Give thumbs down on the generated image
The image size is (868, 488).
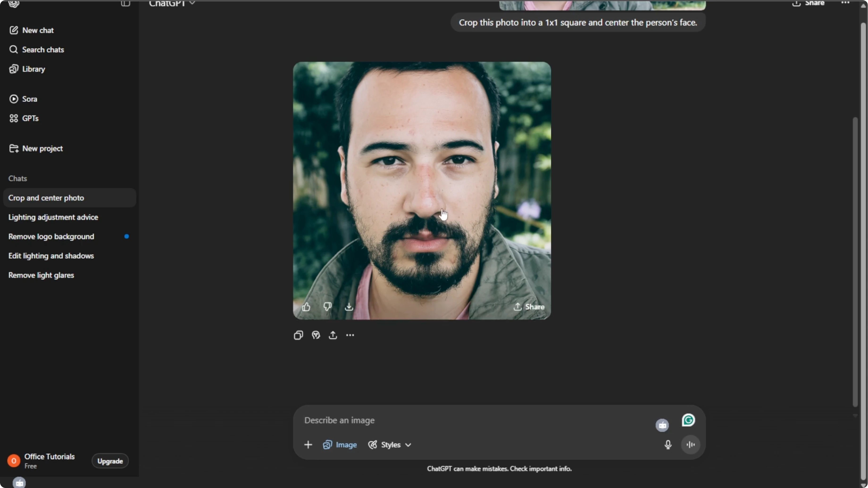[x=328, y=307]
